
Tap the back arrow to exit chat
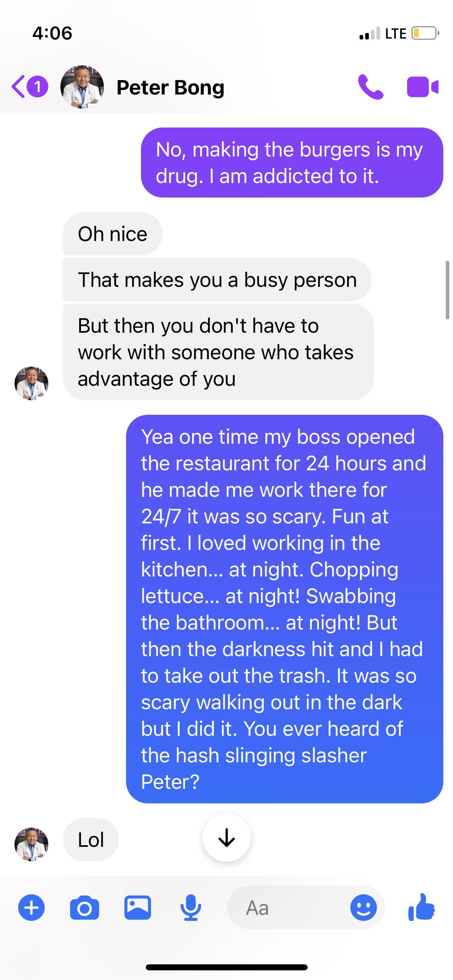(x=19, y=87)
